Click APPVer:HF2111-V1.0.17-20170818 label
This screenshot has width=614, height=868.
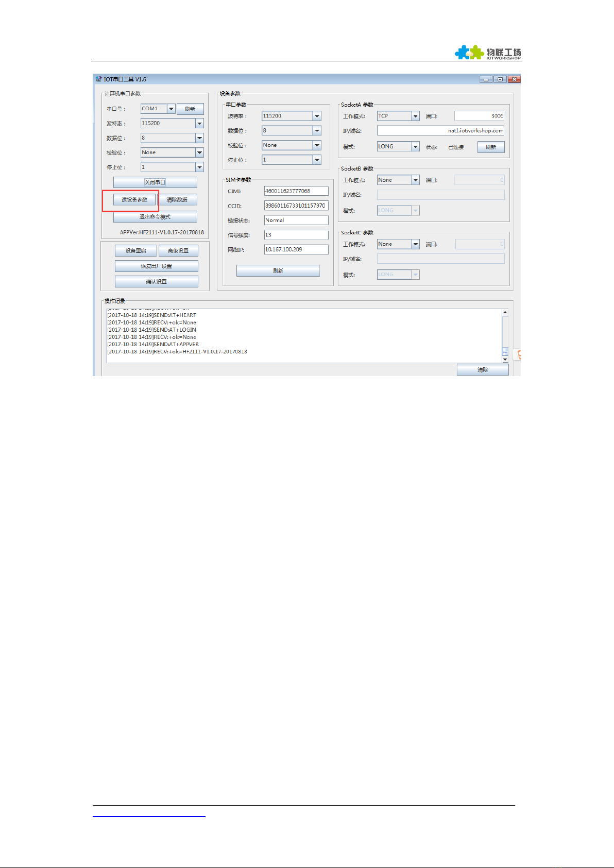(162, 232)
